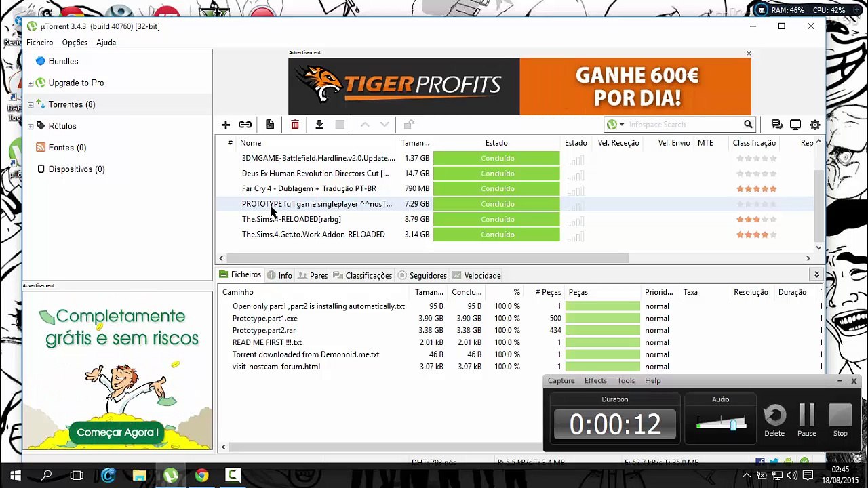Expand the Torrentes tree node
Viewport: 868px width, 488px height.
point(31,105)
